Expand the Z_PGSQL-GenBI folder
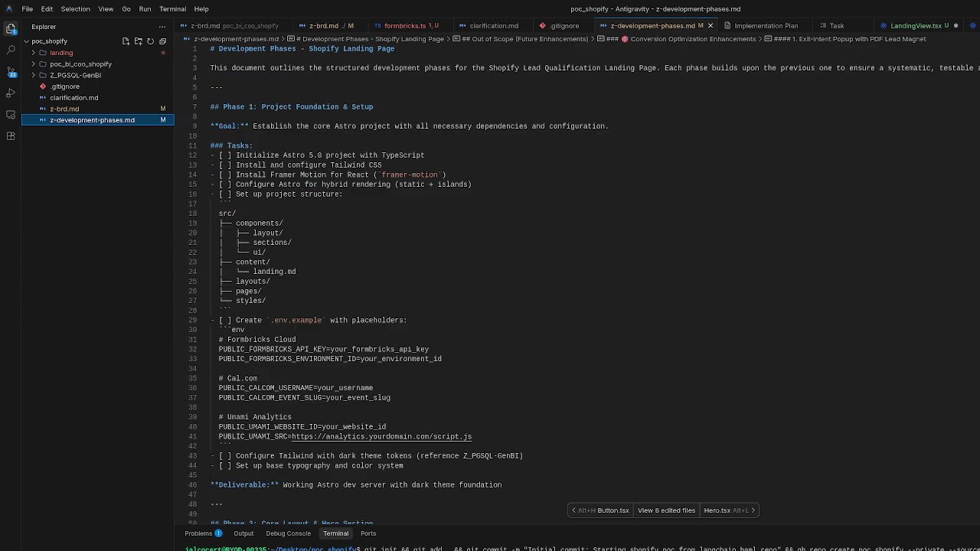The width and height of the screenshot is (980, 551). pos(33,75)
